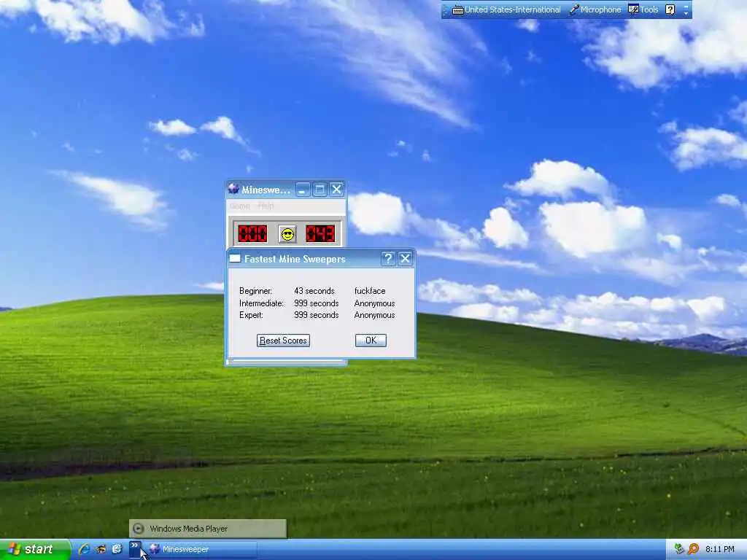
Task: Expand the quick launch overflow chevron
Action: pos(135,549)
